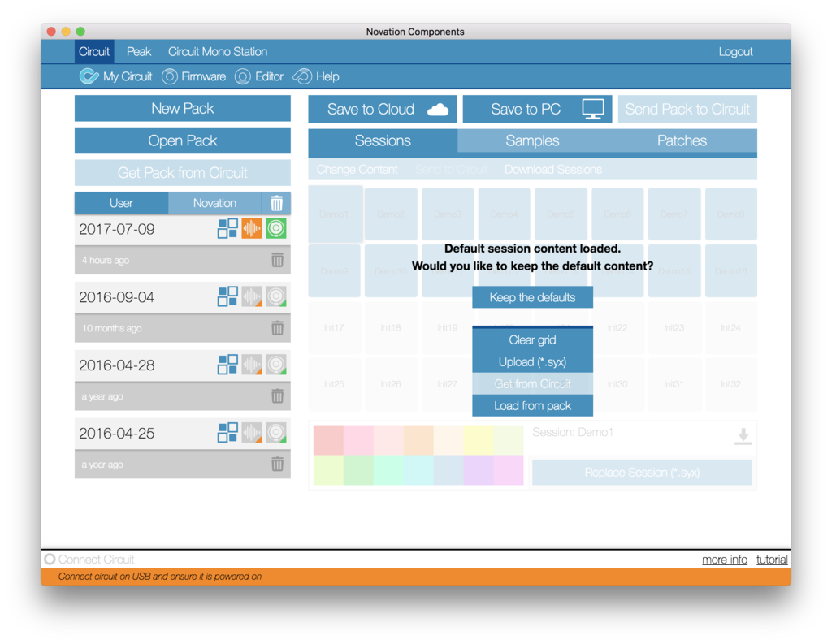Select sessions grid icon for 2016-09-04 pack
This screenshot has height=644, width=832.
tap(227, 296)
